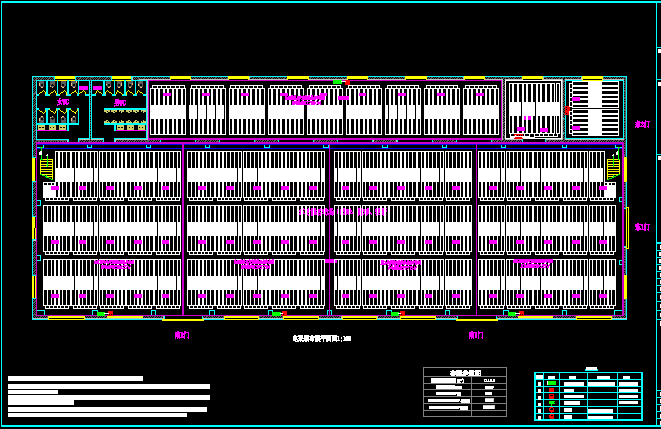Click the yellow staircase symbol at right side
This screenshot has height=429, width=661.
612,168
